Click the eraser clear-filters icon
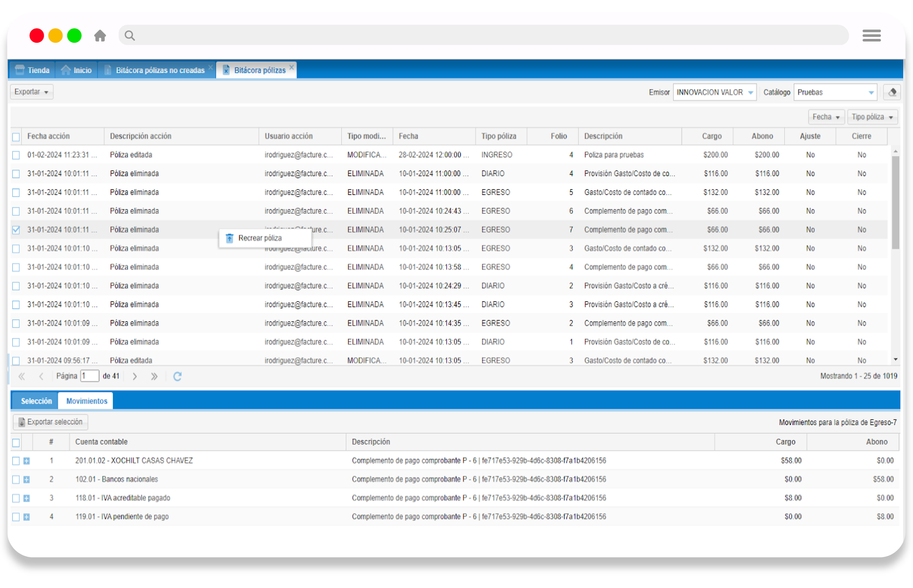 [892, 92]
